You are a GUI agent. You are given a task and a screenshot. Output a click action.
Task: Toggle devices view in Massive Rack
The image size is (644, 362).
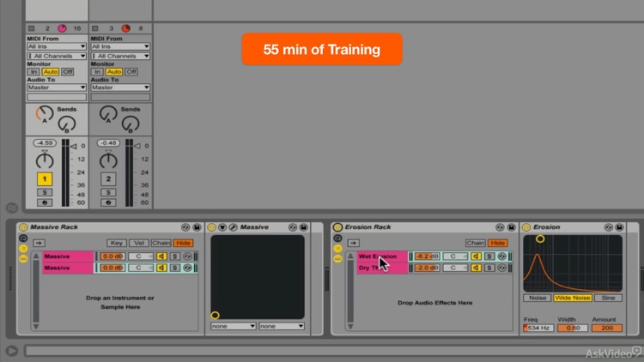click(23, 258)
